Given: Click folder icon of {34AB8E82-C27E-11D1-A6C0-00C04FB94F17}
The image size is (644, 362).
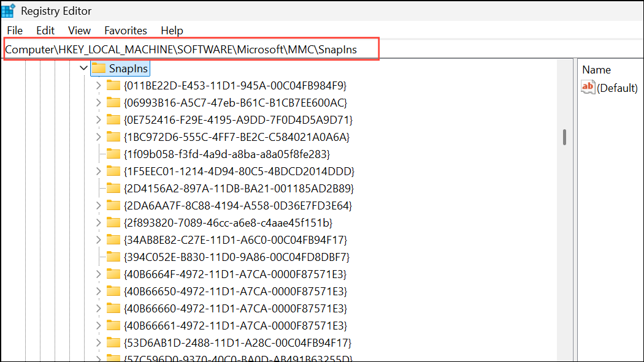Looking at the screenshot, I should pos(113,239).
